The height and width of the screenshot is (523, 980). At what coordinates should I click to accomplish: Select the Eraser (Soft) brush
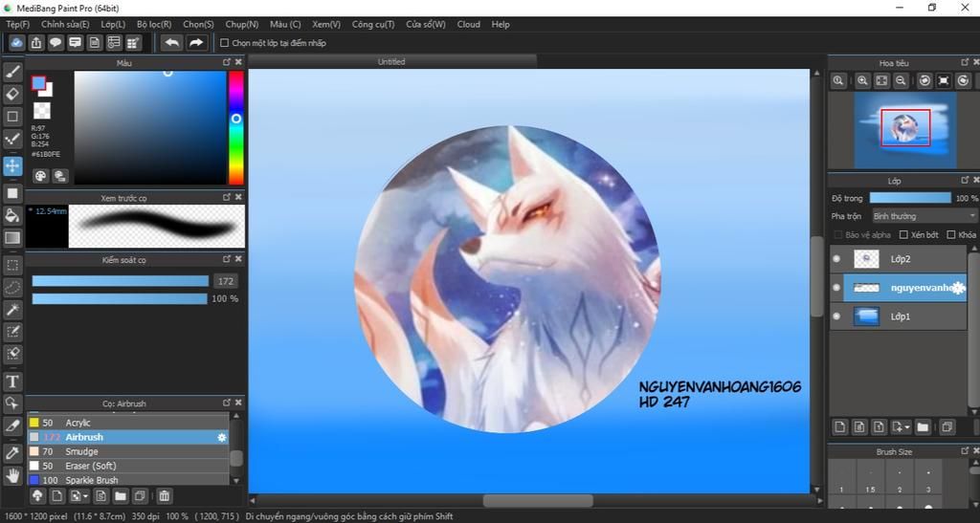point(128,466)
